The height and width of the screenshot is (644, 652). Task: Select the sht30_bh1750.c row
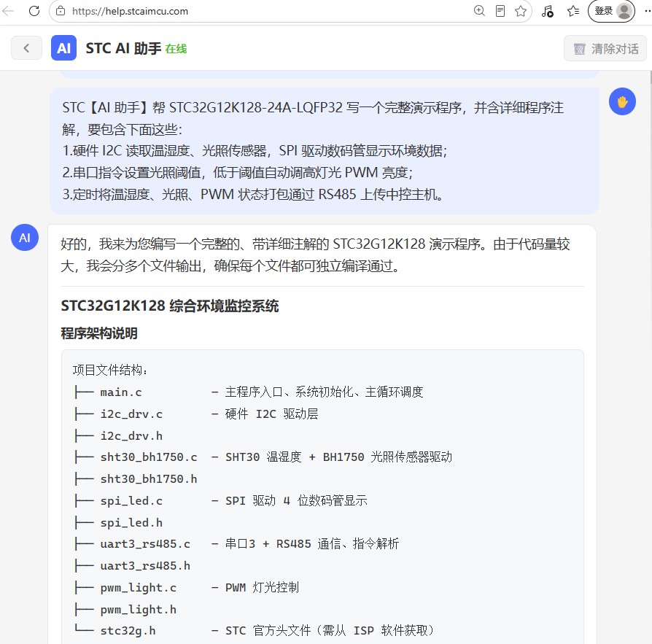(x=263, y=457)
